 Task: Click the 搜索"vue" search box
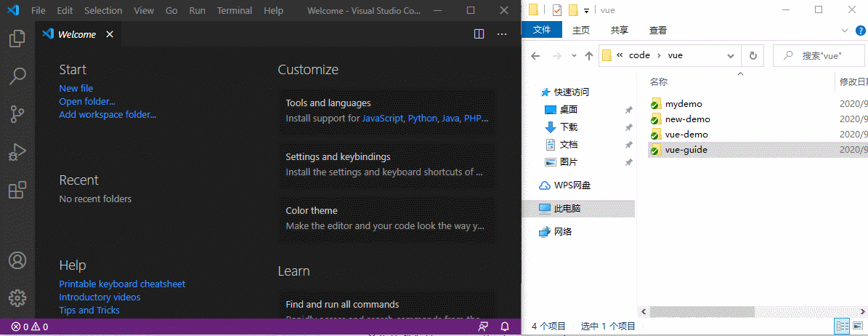coord(818,55)
